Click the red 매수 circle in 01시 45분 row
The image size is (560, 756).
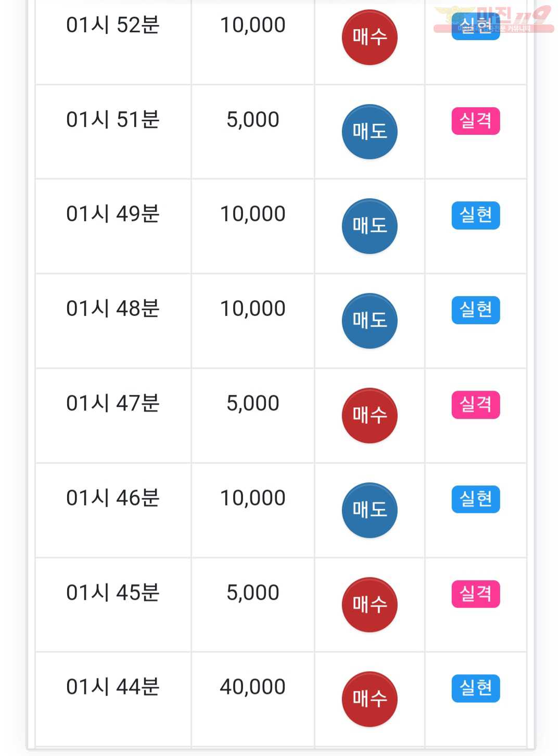(x=370, y=605)
